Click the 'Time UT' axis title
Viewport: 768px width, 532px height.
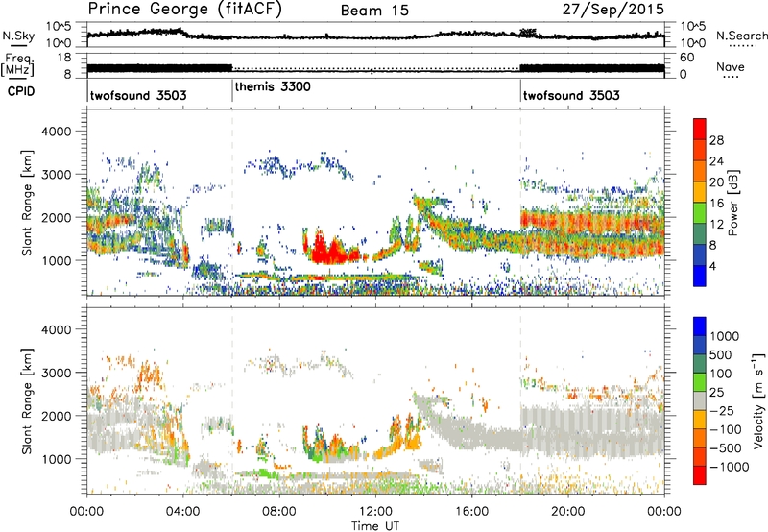[x=375, y=526]
